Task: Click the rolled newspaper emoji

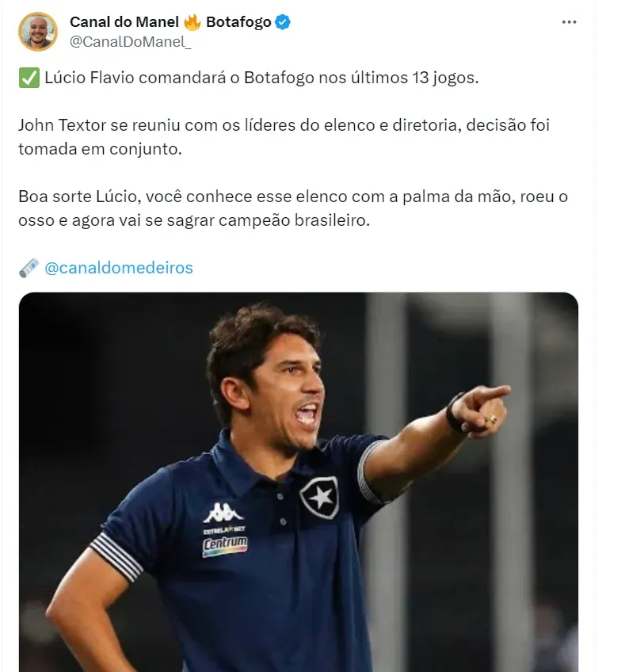Action: coord(28,268)
